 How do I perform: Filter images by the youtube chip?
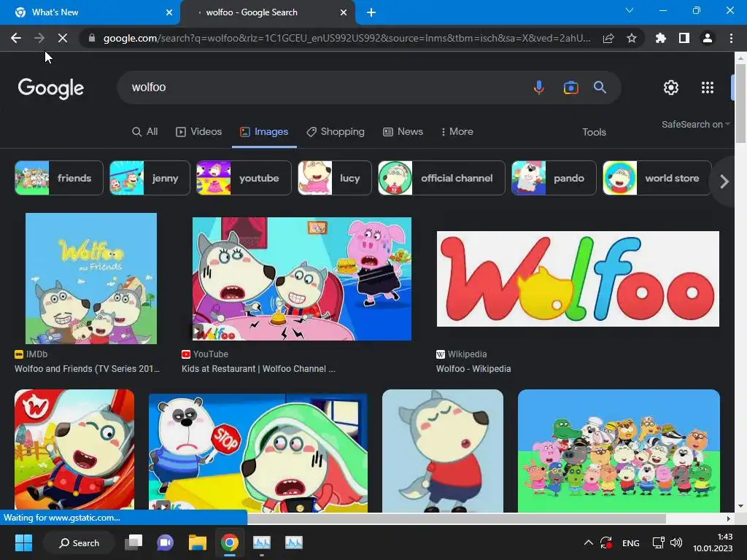tap(244, 178)
